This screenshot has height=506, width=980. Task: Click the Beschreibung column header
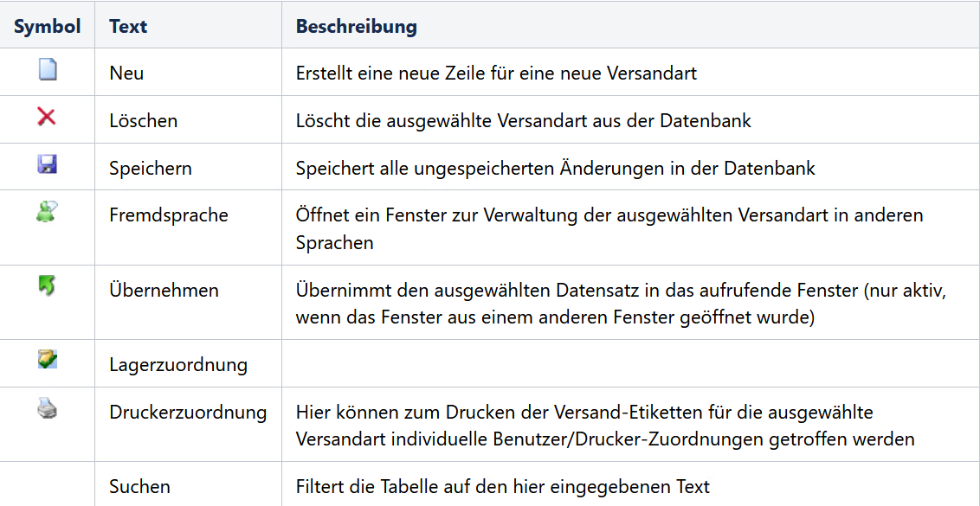(x=356, y=26)
